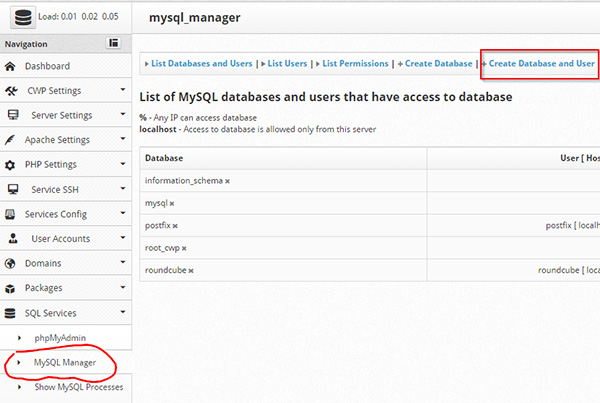The width and height of the screenshot is (600, 403).
Task: Delete the postfix database via x icon
Action: [x=175, y=226]
